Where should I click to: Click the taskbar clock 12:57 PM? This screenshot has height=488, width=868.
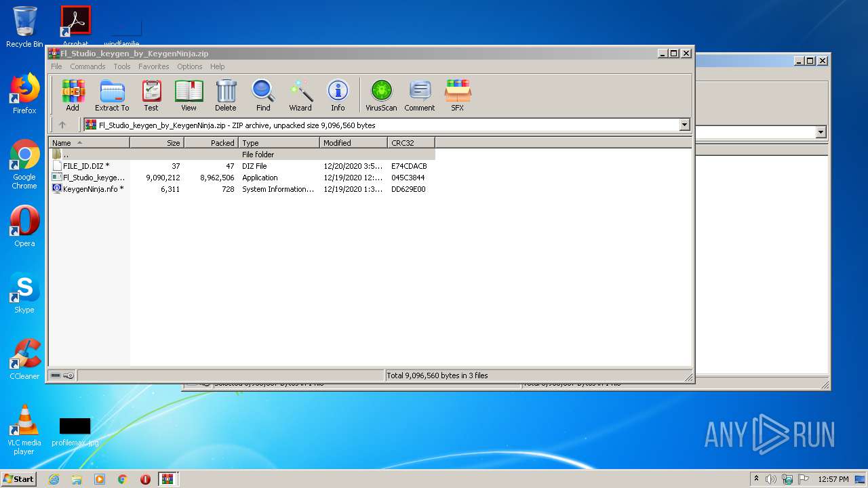(x=833, y=479)
